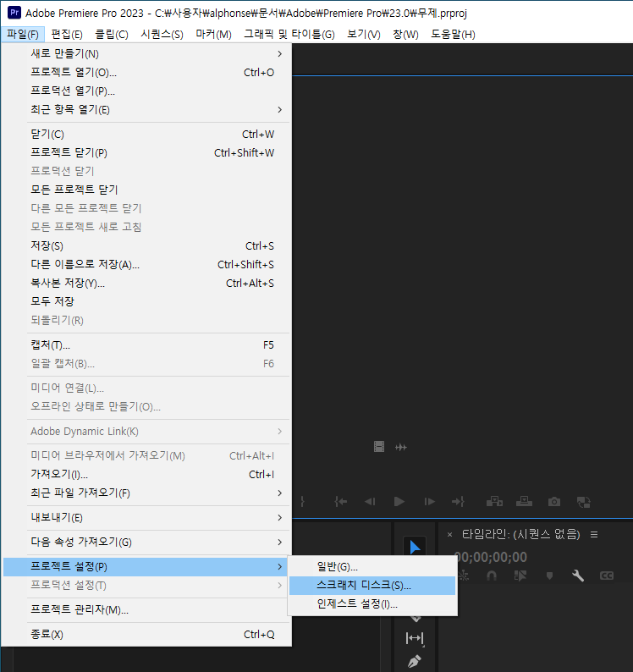633x672 pixels.
Task: Open the 편집(E) menu
Action: click(x=67, y=34)
